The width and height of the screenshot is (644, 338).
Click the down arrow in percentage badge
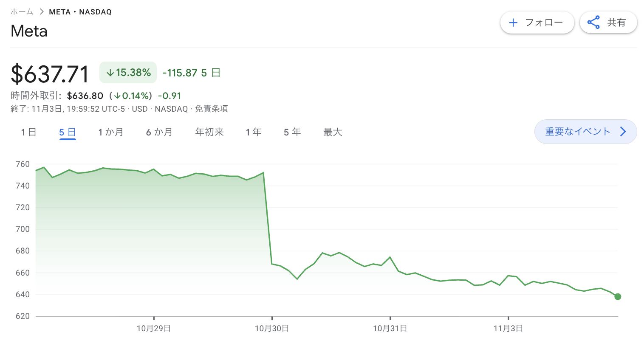click(110, 73)
